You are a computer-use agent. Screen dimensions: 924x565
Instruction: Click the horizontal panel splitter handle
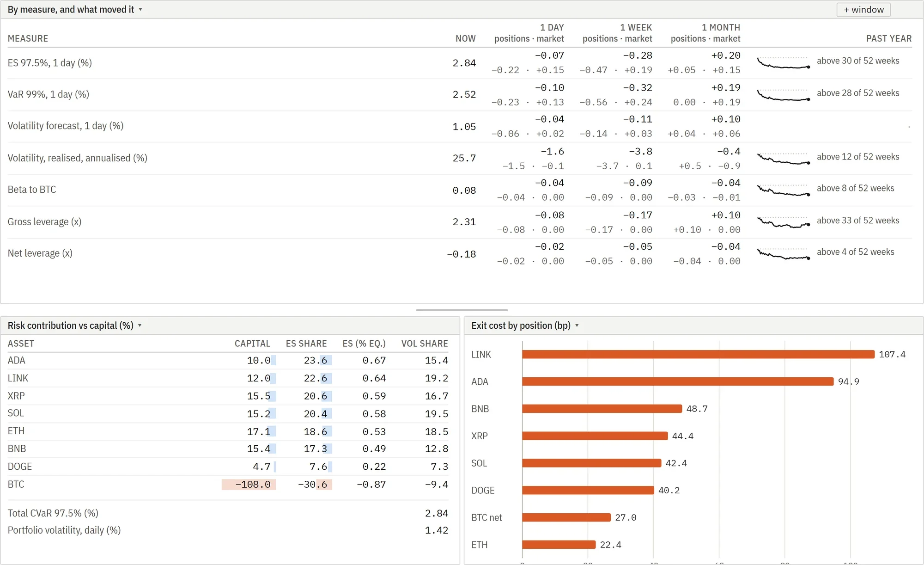coord(462,310)
